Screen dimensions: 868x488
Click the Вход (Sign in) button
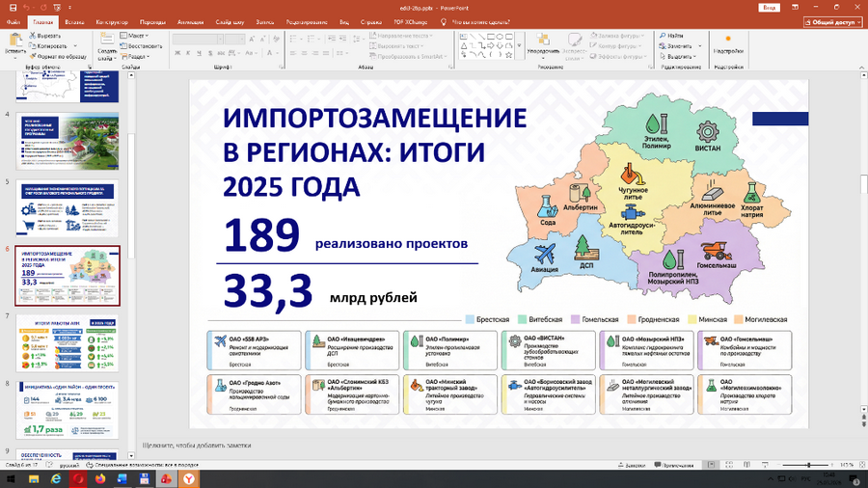click(770, 7)
